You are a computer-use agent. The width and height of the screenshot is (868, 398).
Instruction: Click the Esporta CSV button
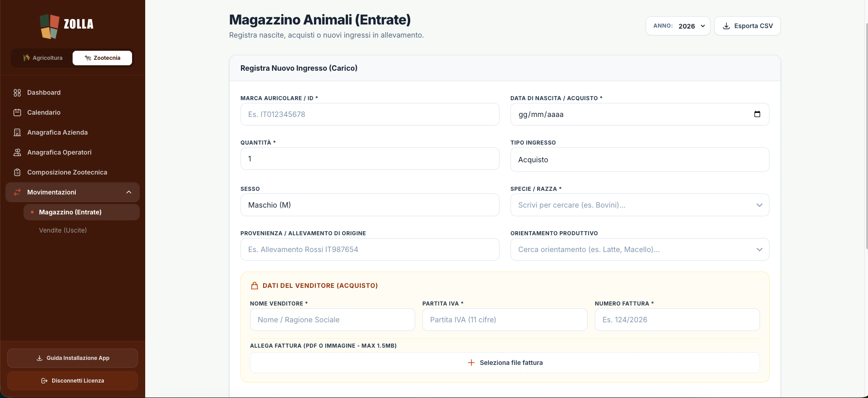click(747, 26)
